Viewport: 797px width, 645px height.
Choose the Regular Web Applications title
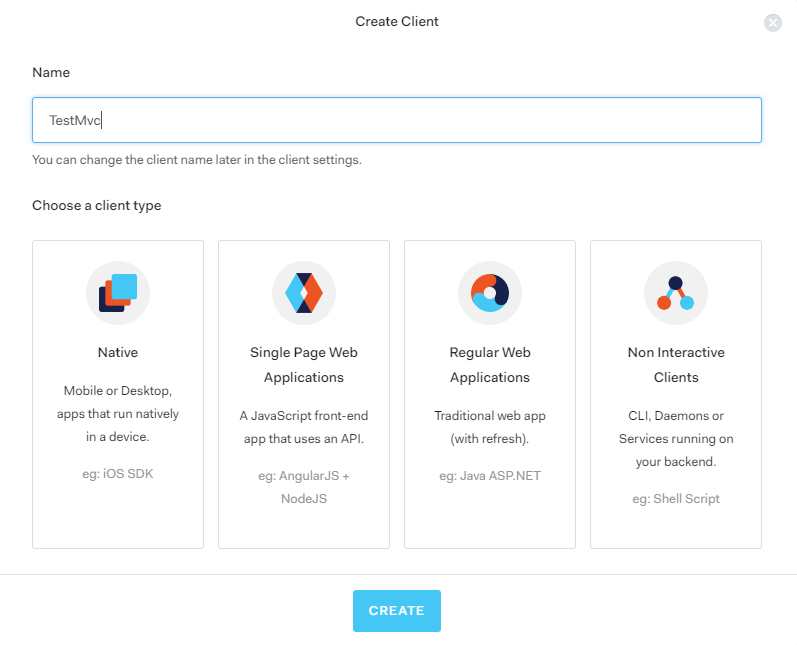click(490, 365)
